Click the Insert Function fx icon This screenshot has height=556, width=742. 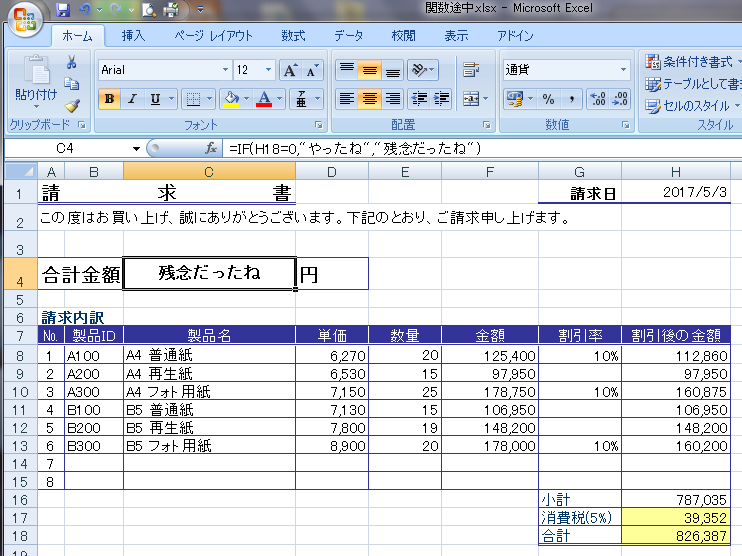(211, 148)
